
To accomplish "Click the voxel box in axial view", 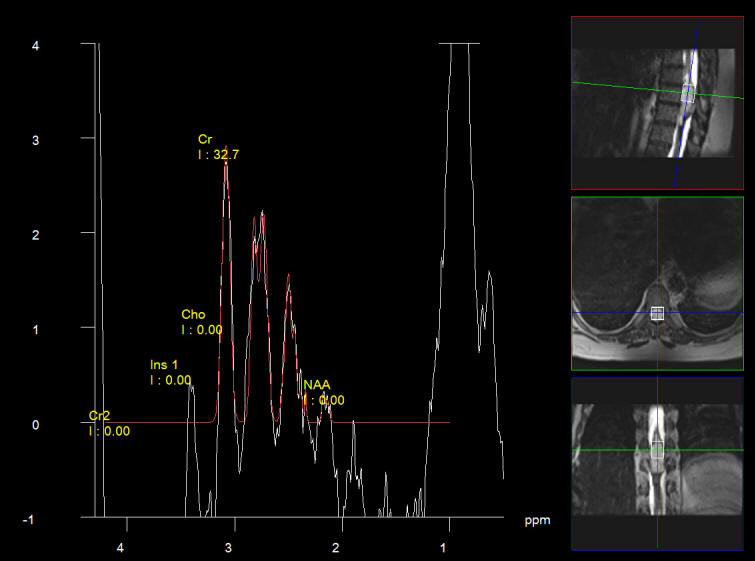I will click(657, 313).
